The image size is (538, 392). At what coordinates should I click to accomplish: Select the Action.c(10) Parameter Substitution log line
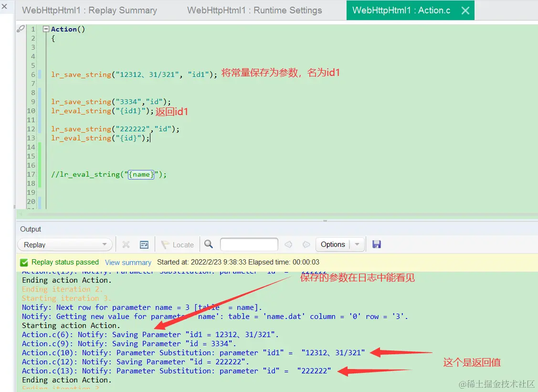click(x=193, y=353)
